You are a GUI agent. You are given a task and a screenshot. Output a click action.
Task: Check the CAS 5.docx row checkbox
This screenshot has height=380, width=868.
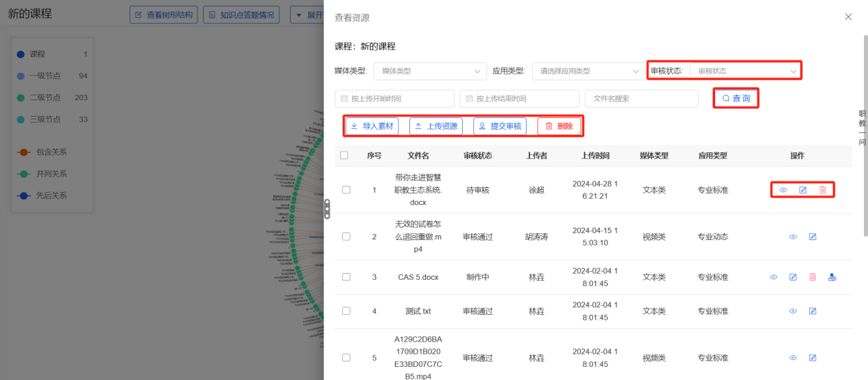click(x=346, y=277)
